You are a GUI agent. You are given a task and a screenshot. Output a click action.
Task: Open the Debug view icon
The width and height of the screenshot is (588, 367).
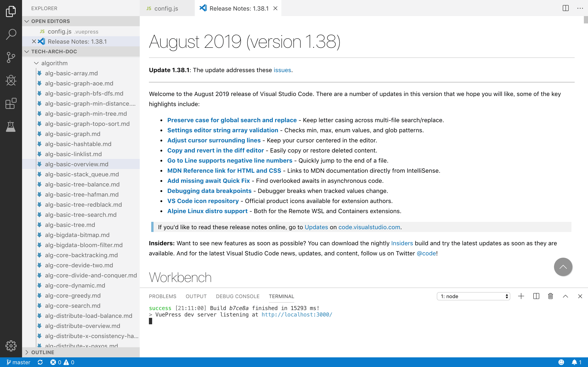pyautogui.click(x=11, y=80)
